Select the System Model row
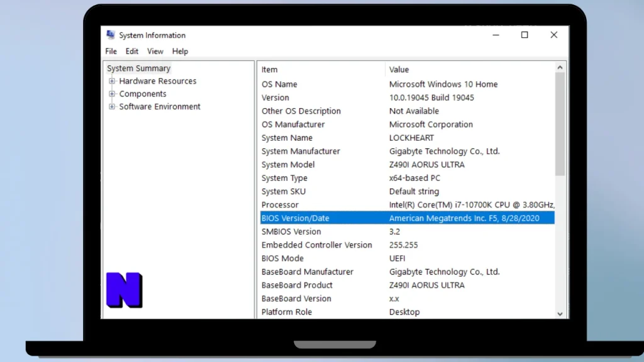Screen dimensions: 644x362 407,165
